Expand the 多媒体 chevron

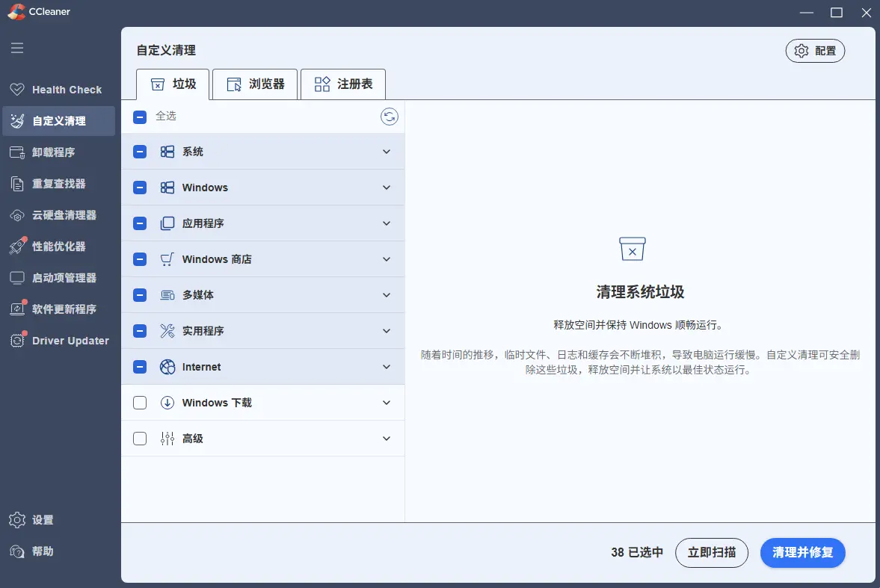(387, 296)
